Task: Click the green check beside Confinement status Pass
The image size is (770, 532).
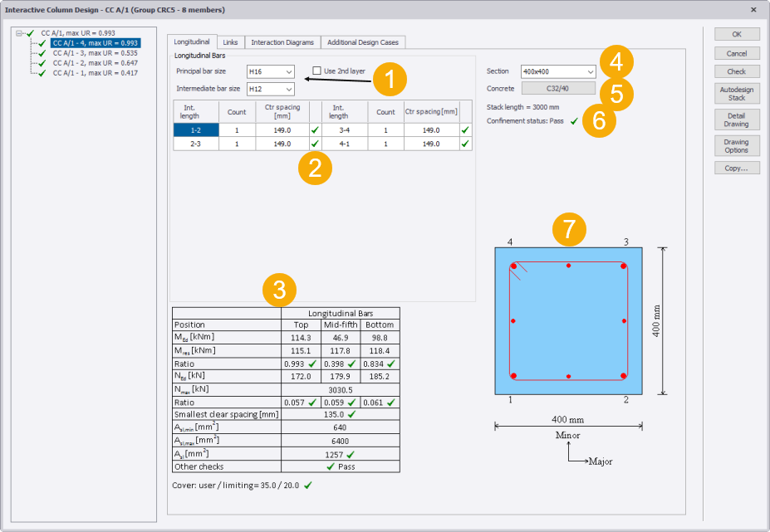Action: point(573,120)
